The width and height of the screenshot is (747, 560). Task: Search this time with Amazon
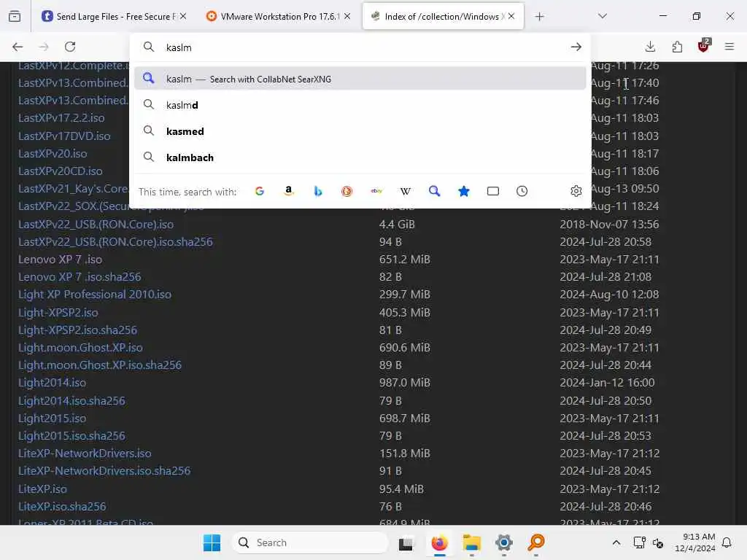point(289,192)
